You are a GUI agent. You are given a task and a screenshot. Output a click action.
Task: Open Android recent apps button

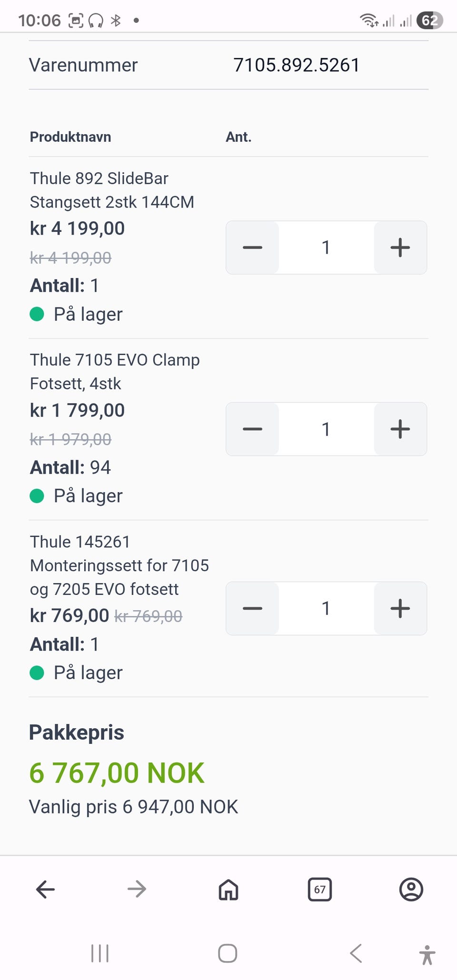pyautogui.click(x=100, y=953)
